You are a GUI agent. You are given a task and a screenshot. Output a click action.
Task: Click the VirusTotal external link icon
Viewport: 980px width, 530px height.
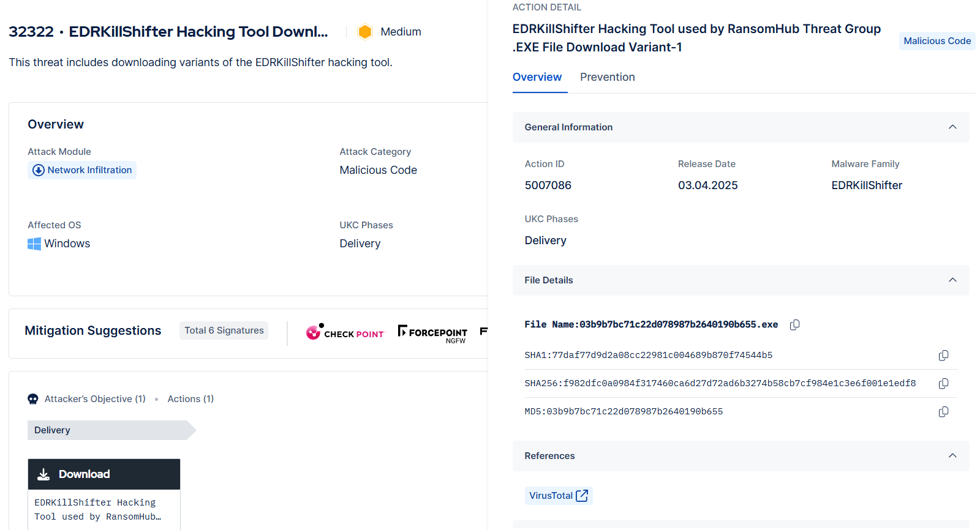(x=582, y=496)
